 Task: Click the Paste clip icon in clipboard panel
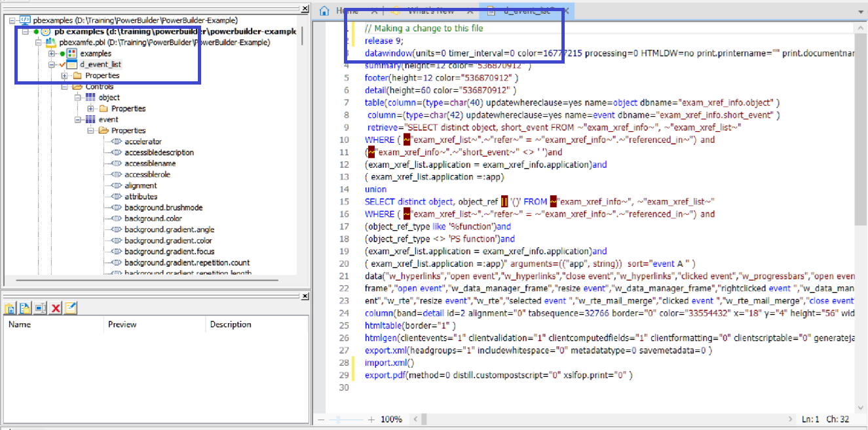[x=10, y=308]
